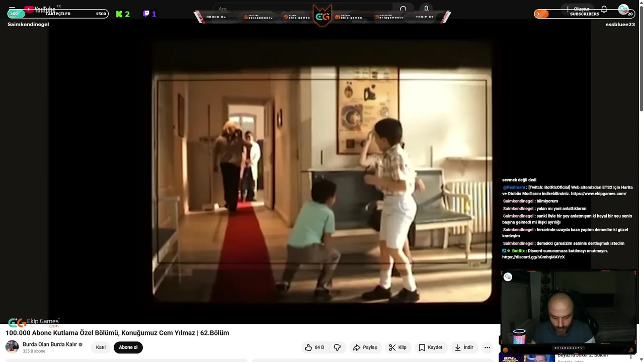This screenshot has width=644, height=362.
Task: Click the '64 B' like count
Action: 319,347
